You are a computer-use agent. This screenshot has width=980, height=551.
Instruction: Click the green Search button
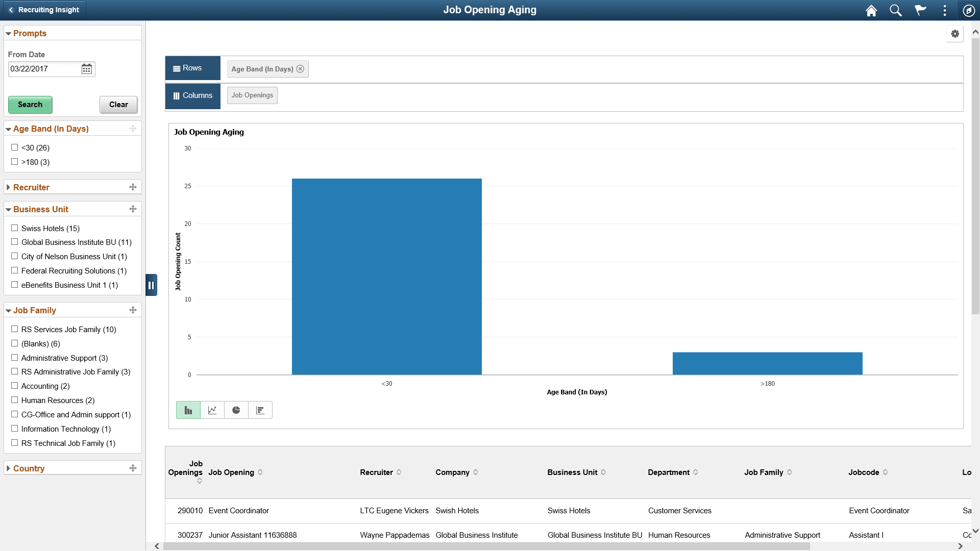30,105
